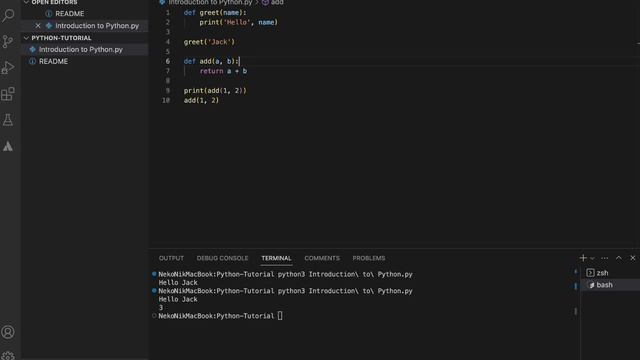Click line number 9 in gutter
Screen dimensions: 640x360
click(x=167, y=91)
